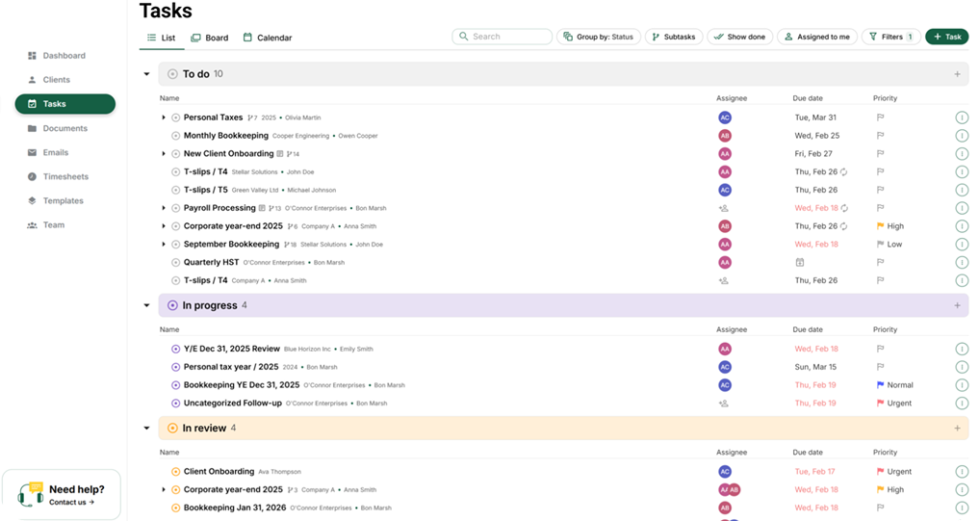Open the Group by: Status dropdown

click(x=598, y=37)
